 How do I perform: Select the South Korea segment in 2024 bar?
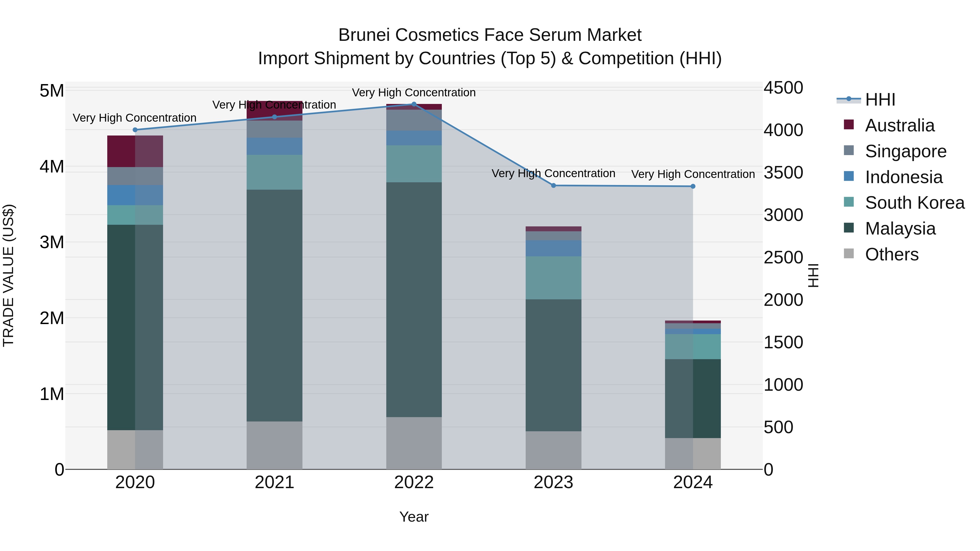pos(693,347)
